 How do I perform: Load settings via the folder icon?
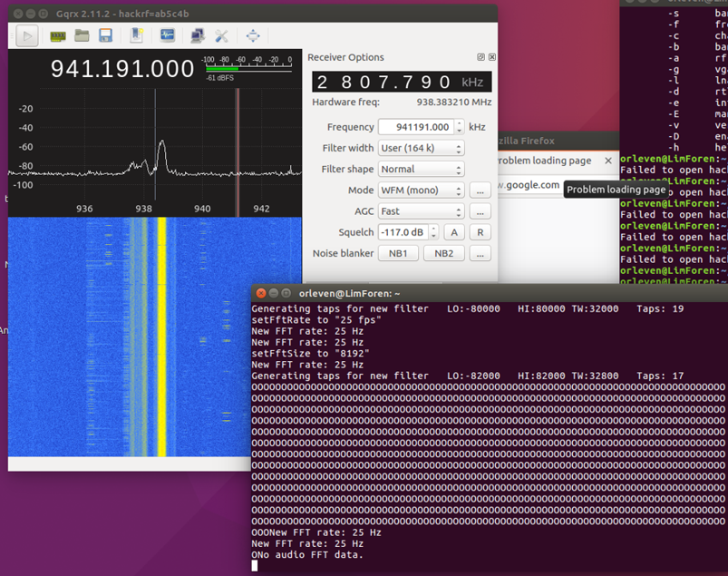82,35
